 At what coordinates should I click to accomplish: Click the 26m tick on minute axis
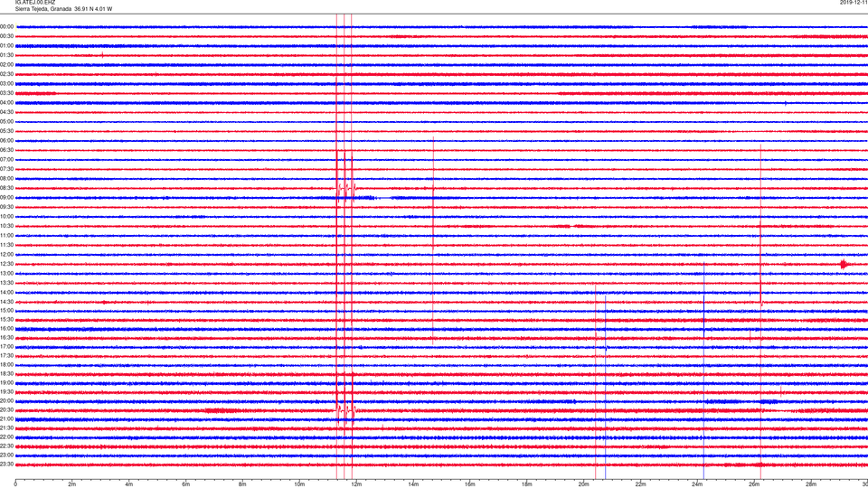(x=754, y=484)
